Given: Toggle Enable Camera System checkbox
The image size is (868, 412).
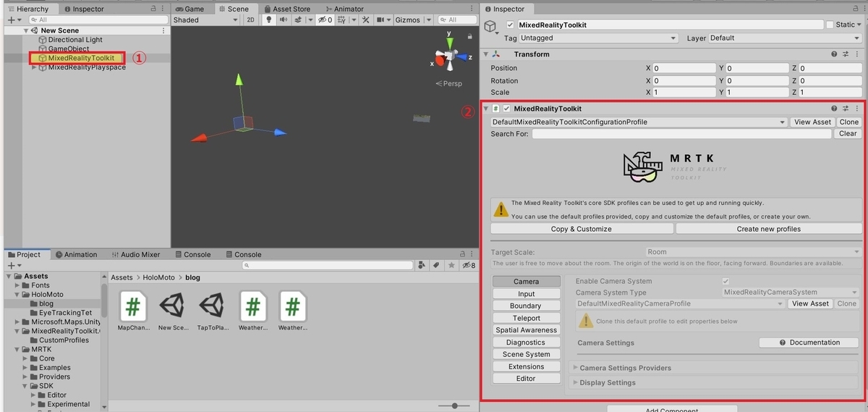Looking at the screenshot, I should pyautogui.click(x=726, y=281).
